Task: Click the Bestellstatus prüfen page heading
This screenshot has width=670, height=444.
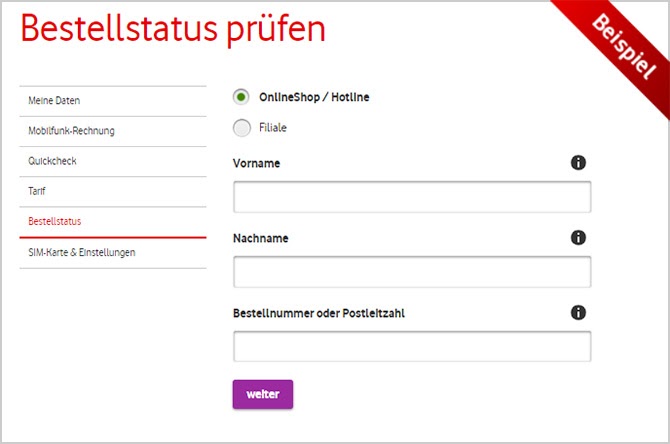Action: pyautogui.click(x=173, y=29)
